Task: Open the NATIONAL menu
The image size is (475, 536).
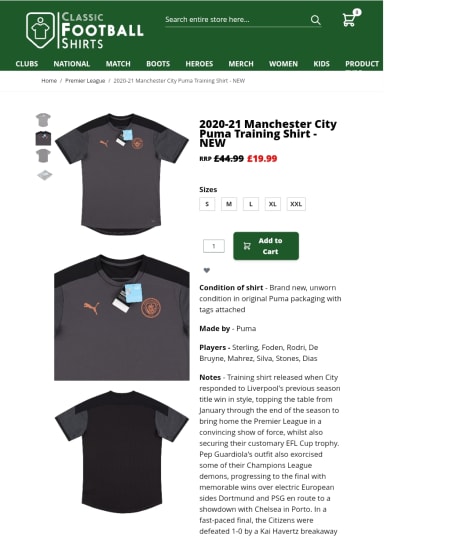Action: (x=72, y=64)
